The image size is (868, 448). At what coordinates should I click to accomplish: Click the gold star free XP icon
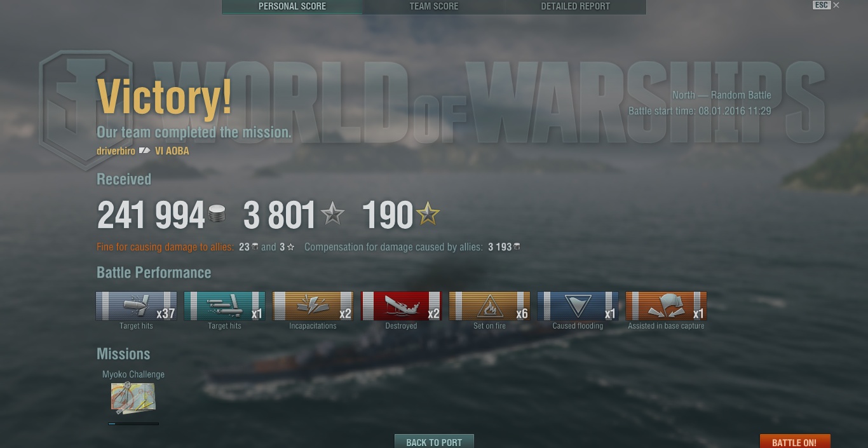428,214
